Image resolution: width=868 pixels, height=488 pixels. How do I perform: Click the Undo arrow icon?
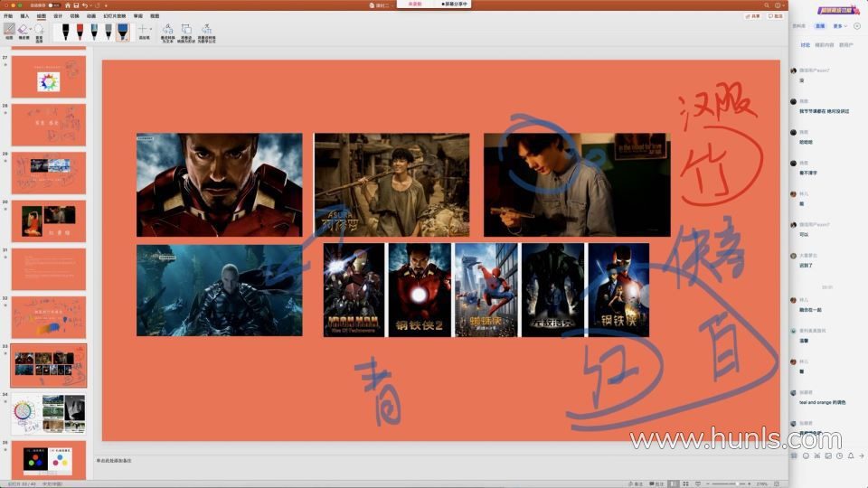point(85,5)
